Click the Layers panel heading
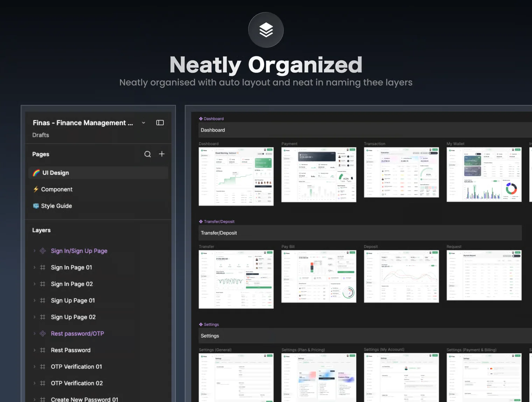The height and width of the screenshot is (402, 532). click(41, 230)
